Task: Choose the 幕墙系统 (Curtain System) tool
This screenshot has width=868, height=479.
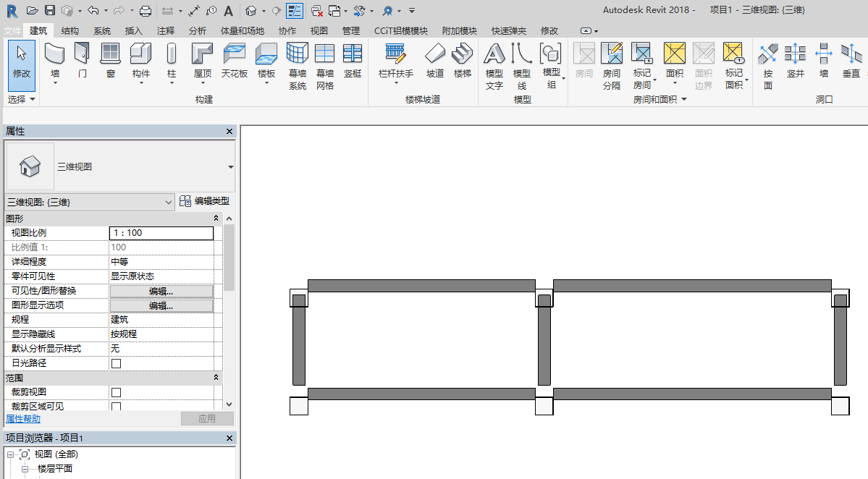Action: coord(298,67)
